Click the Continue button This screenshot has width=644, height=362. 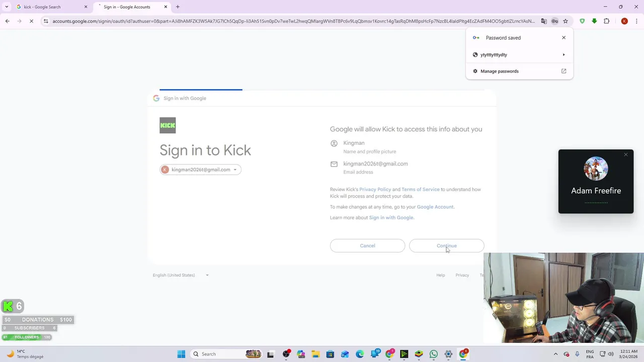pyautogui.click(x=446, y=246)
